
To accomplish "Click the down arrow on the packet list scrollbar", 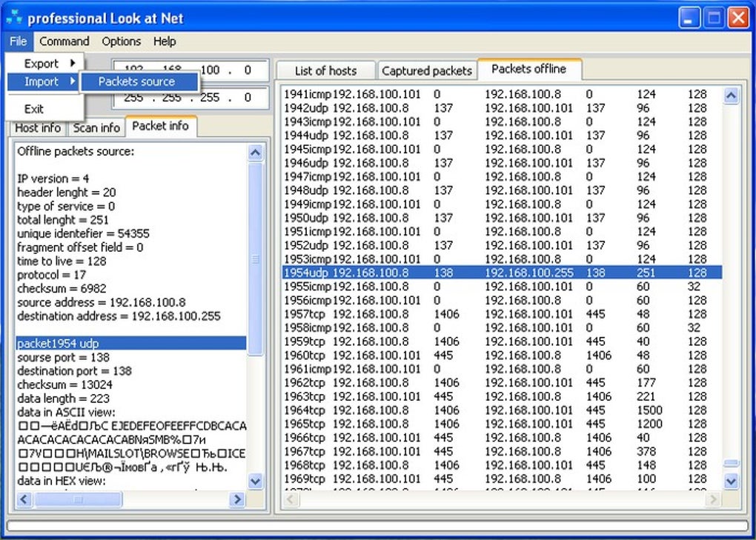I will pyautogui.click(x=731, y=481).
